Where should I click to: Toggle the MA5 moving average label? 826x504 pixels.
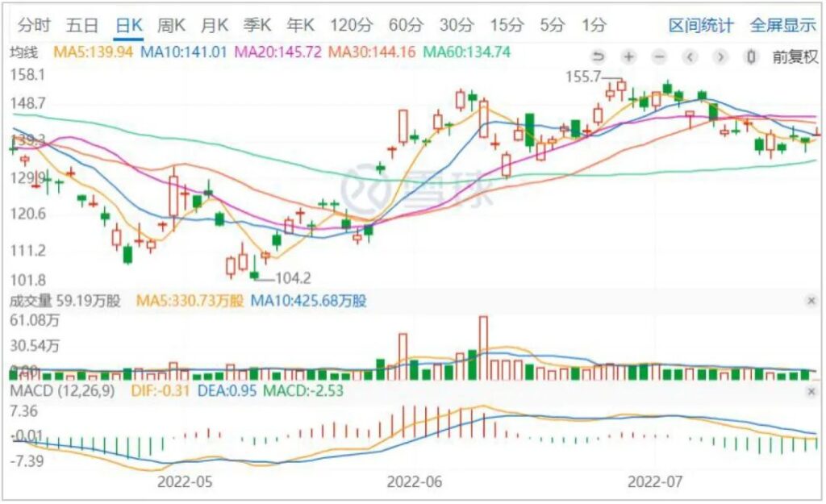(x=93, y=52)
